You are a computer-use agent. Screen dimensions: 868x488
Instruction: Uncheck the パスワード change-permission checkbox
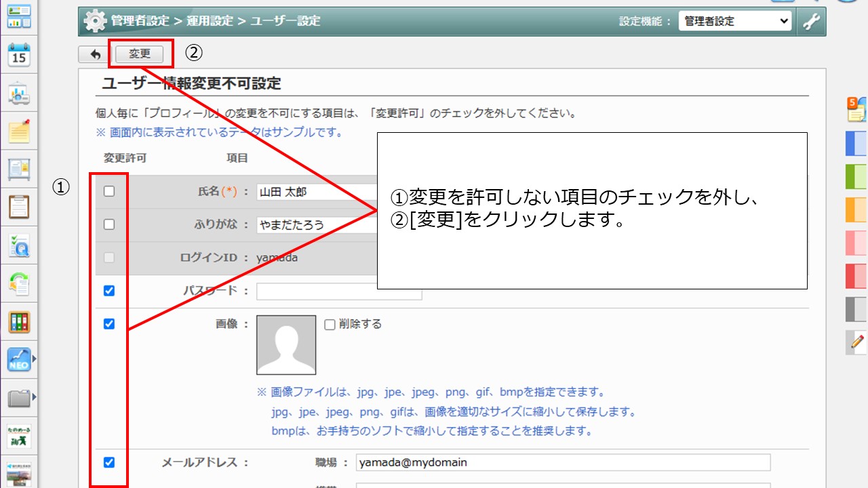(x=109, y=291)
